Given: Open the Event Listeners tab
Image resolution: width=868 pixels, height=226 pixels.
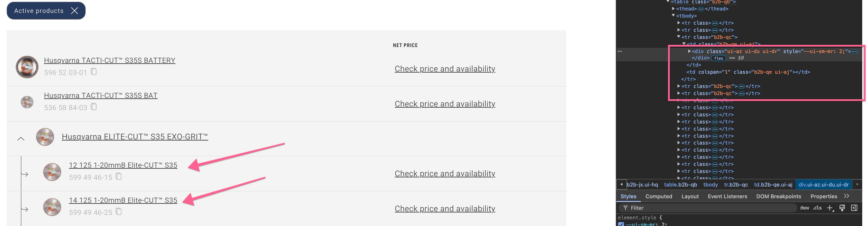Looking at the screenshot, I should tap(727, 196).
